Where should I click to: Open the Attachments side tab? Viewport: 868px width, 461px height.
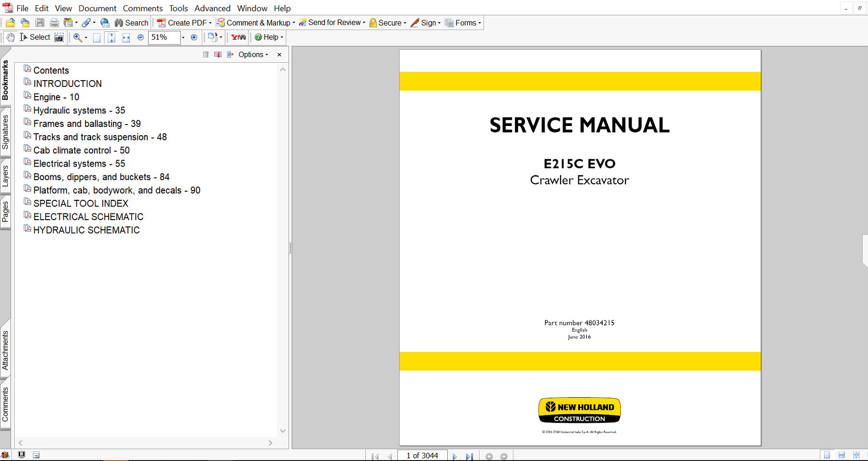[5, 350]
